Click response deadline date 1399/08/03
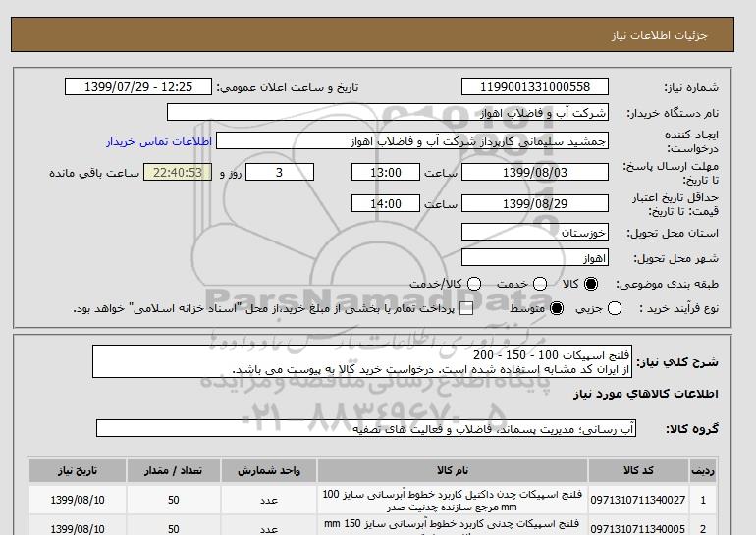Viewport: 756px width, 535px height. 535,172
